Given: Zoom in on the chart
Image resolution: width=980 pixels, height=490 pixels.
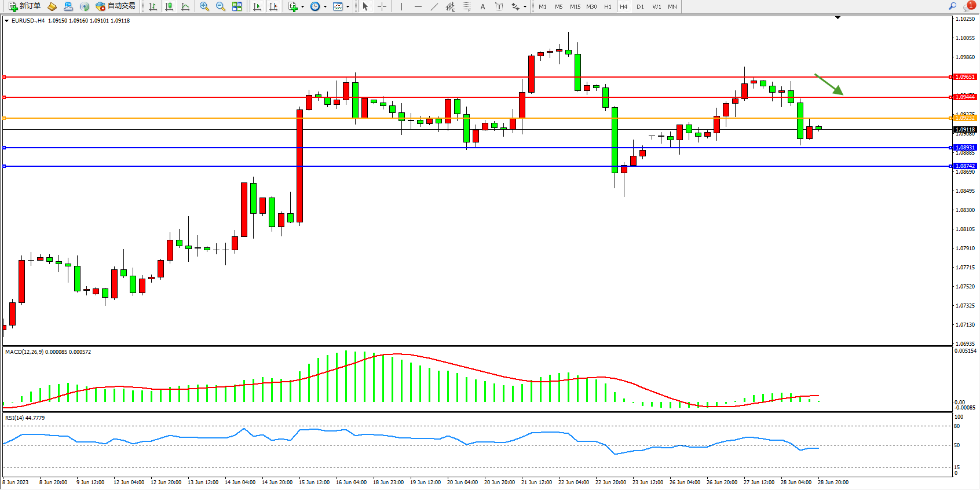Looking at the screenshot, I should pos(204,6).
